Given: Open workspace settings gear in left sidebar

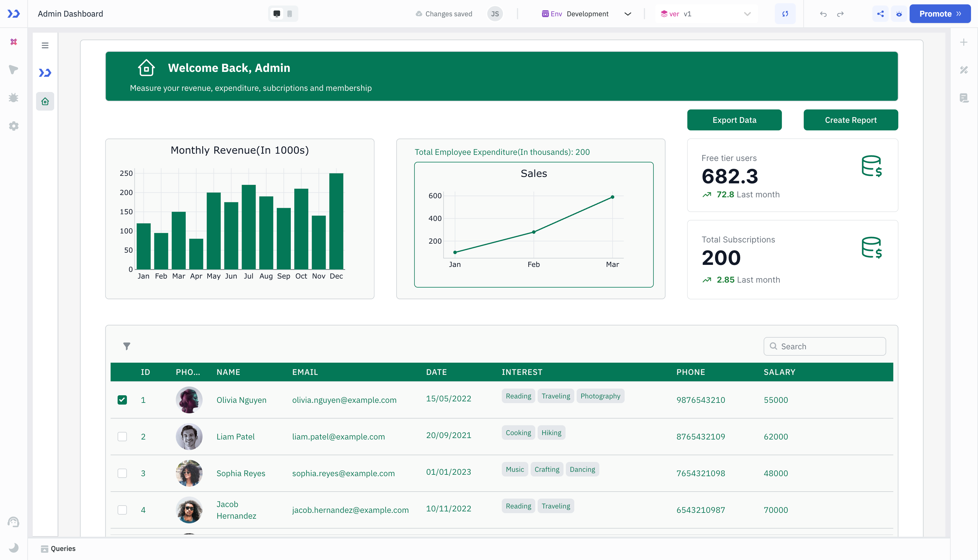Looking at the screenshot, I should point(13,126).
